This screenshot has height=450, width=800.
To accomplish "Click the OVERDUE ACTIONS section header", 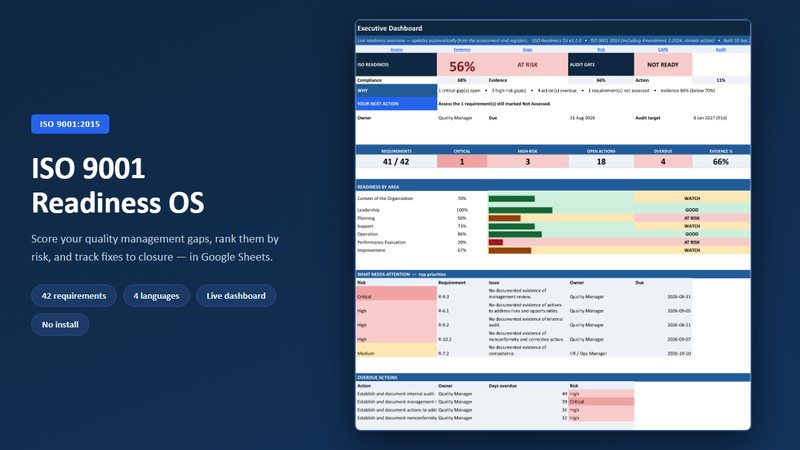I will pyautogui.click(x=553, y=378).
